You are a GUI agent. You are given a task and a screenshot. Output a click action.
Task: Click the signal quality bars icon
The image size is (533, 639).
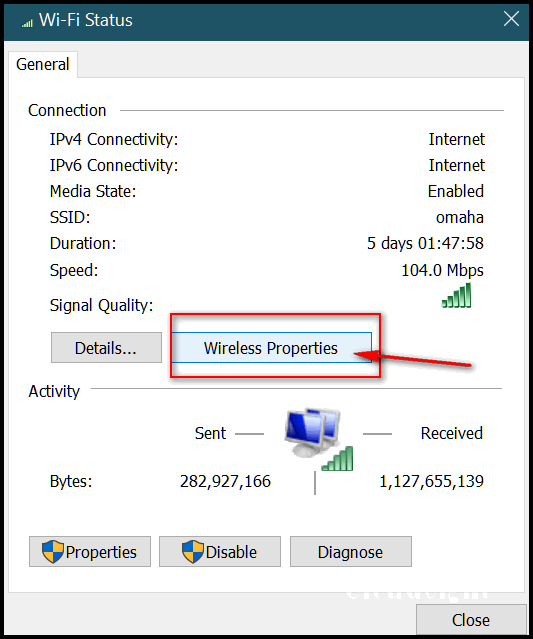(456, 295)
